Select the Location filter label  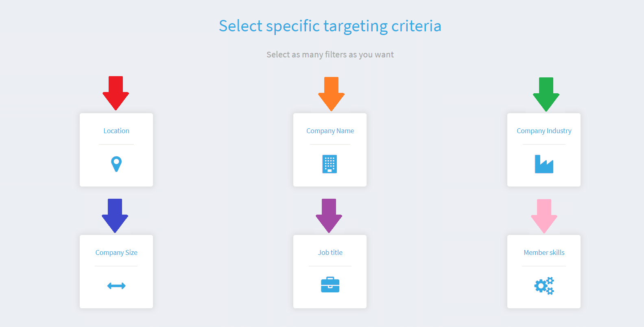point(116,131)
